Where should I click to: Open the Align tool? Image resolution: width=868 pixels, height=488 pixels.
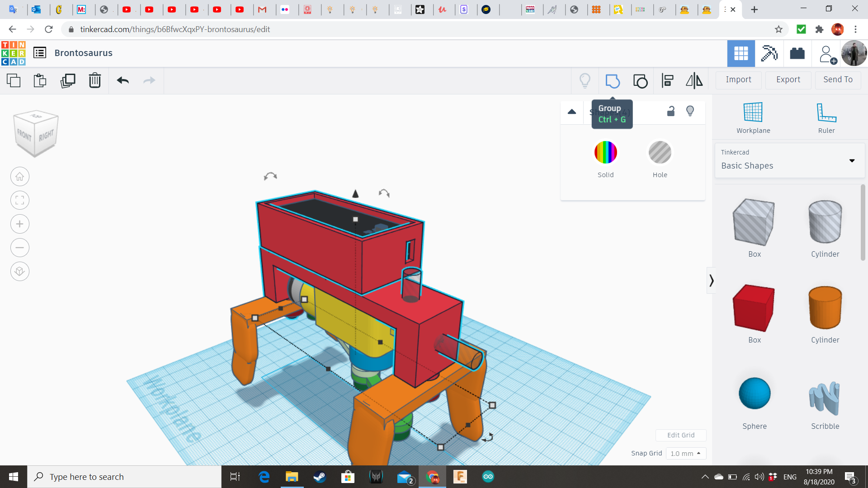pos(667,81)
